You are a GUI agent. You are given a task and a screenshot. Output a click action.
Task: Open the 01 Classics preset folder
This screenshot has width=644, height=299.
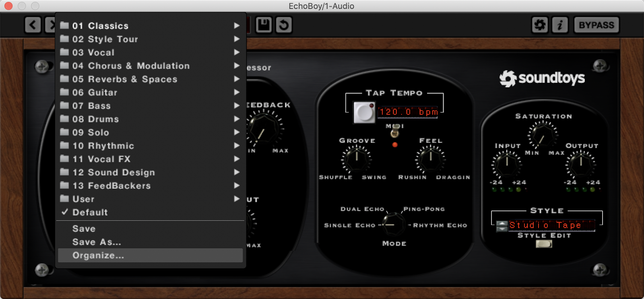coord(151,26)
